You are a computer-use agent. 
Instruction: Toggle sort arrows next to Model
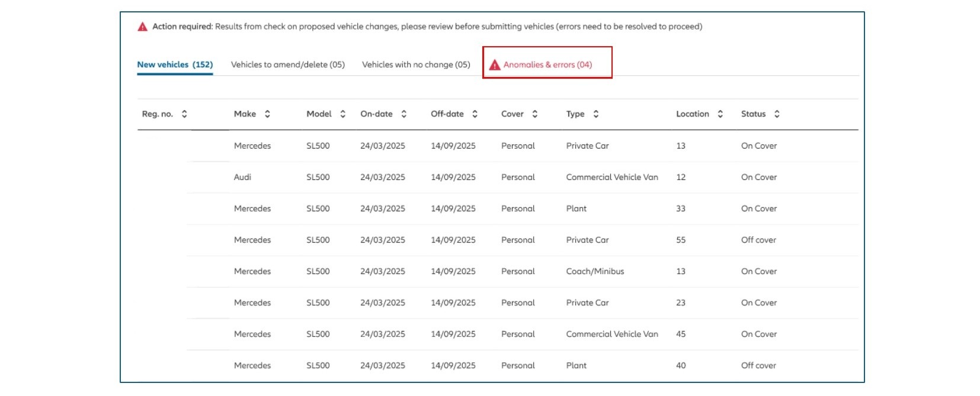pos(342,114)
